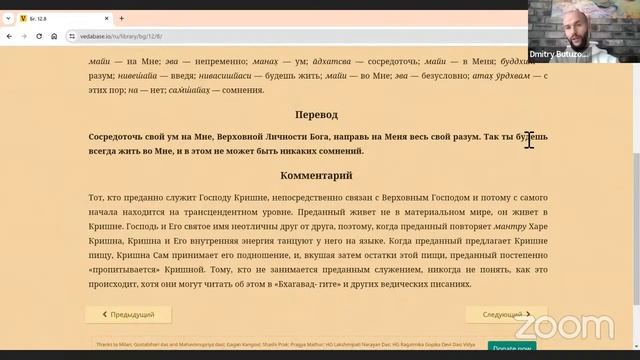The width and height of the screenshot is (640, 360).
Task: Click the word самшайах in the synonyms
Action: [189, 90]
